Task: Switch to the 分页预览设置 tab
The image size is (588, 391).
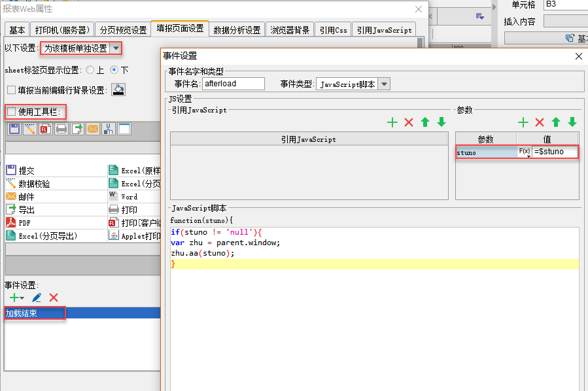Action: pyautogui.click(x=123, y=30)
